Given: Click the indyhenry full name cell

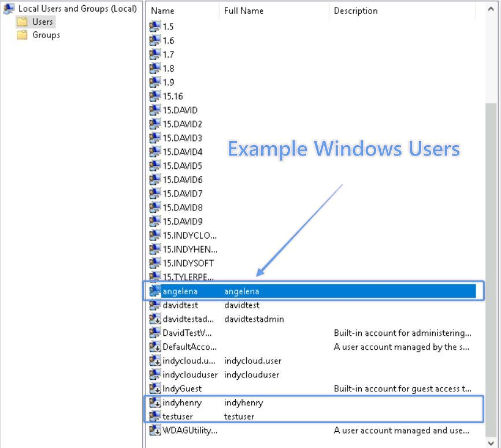Looking at the screenshot, I should point(243,403).
